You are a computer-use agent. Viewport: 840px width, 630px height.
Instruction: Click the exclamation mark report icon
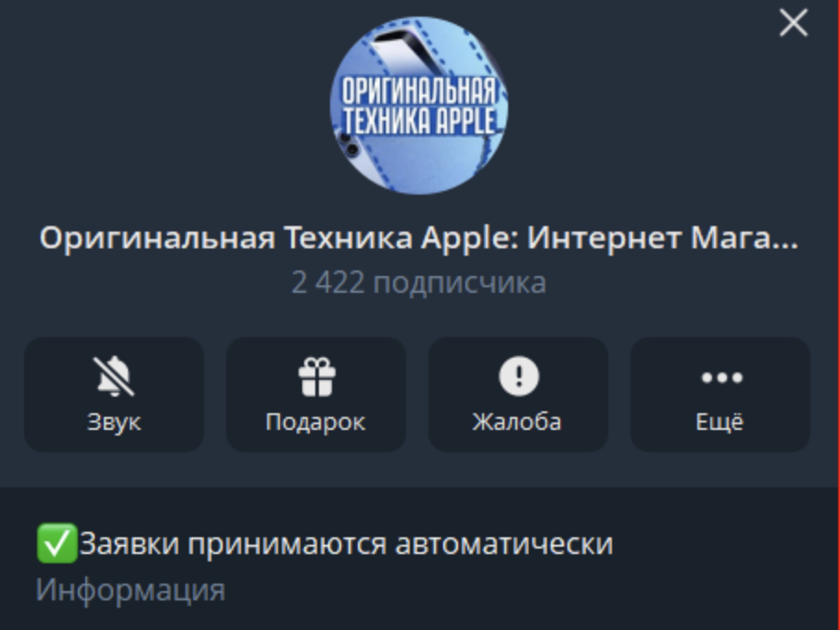(x=518, y=376)
